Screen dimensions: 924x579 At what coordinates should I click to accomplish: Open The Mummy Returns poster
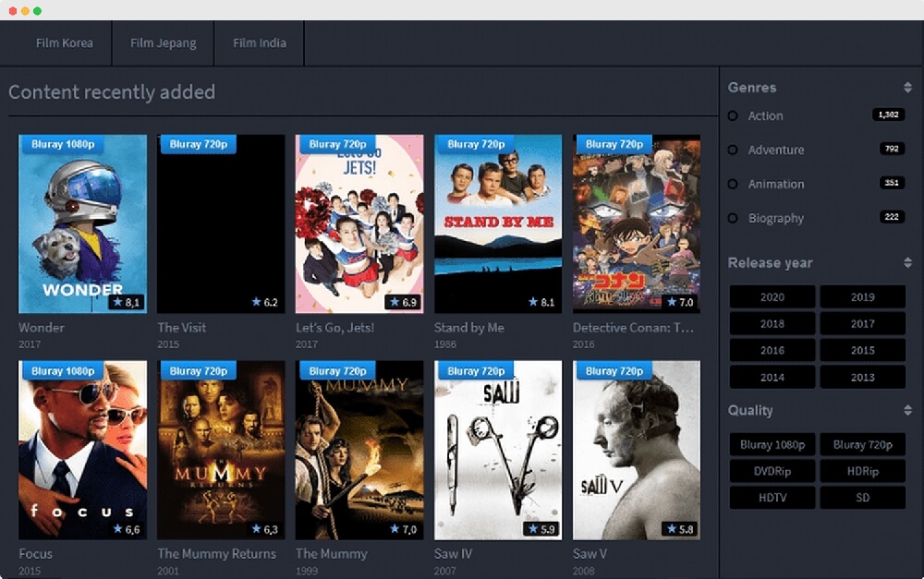point(221,451)
